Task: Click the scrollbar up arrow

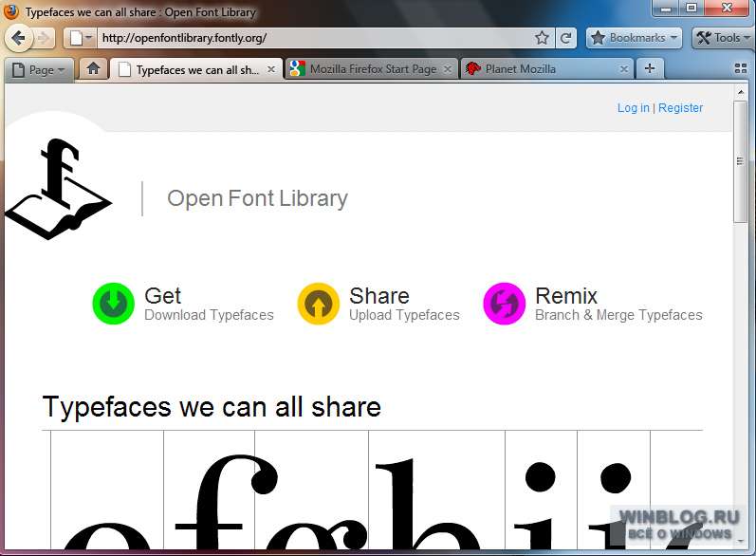Action: click(741, 92)
